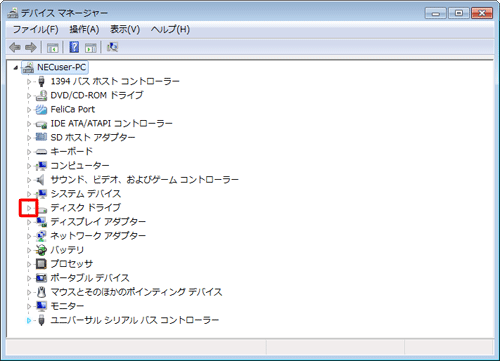
Task: Expand SD ホスト アダプター node
Action: coord(29,138)
